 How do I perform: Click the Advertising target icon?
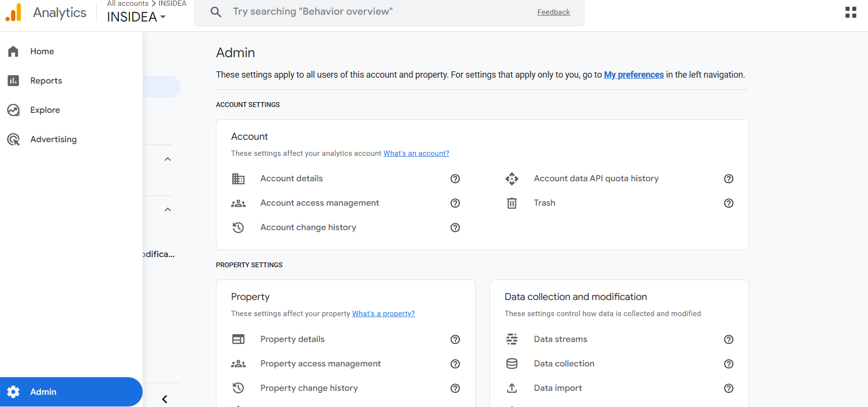coord(13,139)
